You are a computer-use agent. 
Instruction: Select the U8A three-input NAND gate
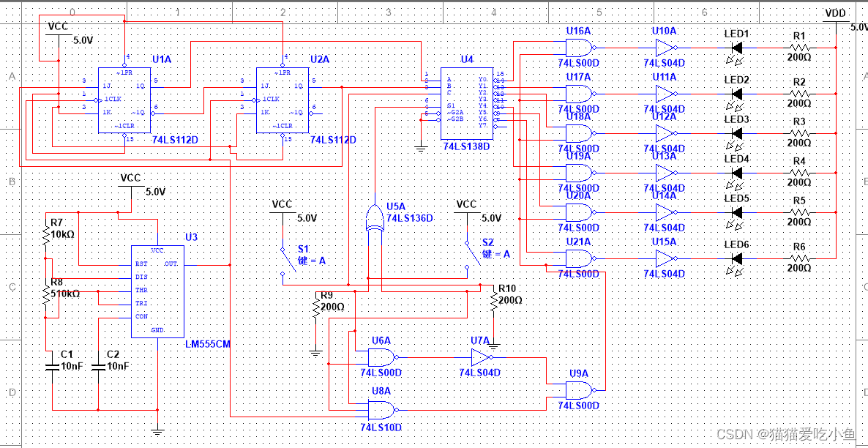pyautogui.click(x=384, y=410)
